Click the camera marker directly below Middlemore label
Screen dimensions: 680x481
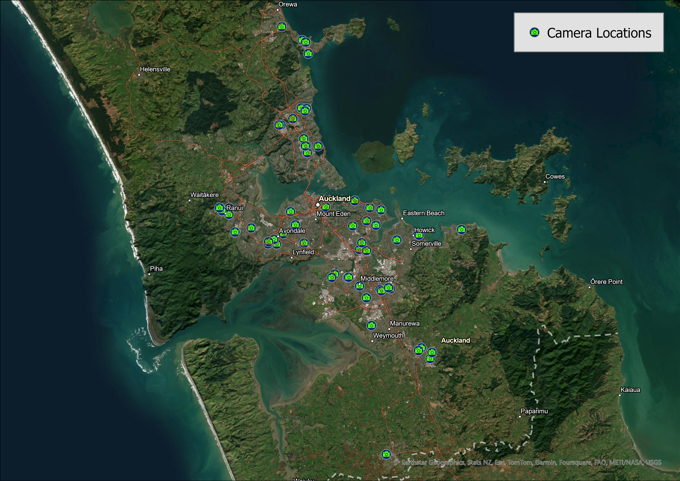[359, 288]
